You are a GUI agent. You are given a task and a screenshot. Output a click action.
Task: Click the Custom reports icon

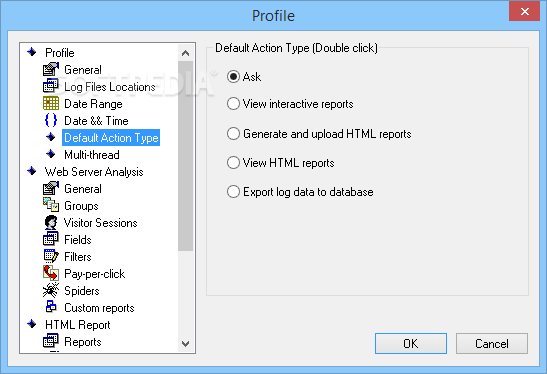click(x=51, y=307)
